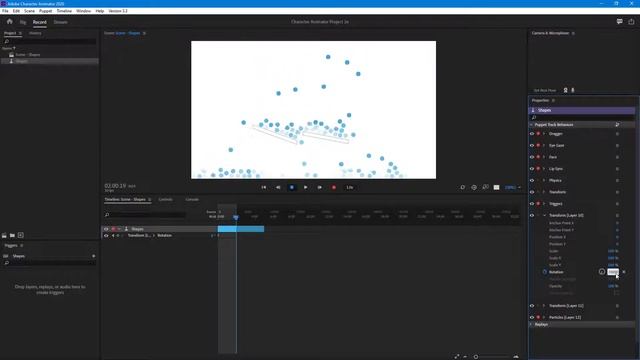Start recording with red record button
The height and width of the screenshot is (360, 640).
(334, 187)
